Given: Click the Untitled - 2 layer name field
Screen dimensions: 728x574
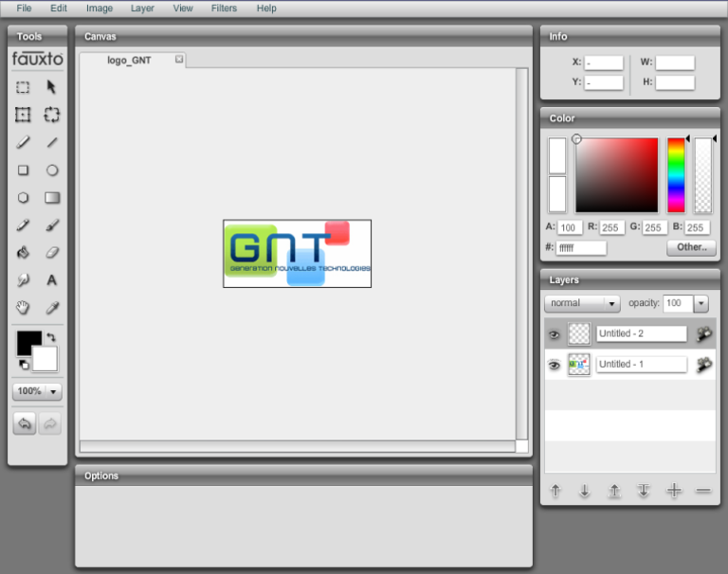Looking at the screenshot, I should 641,333.
